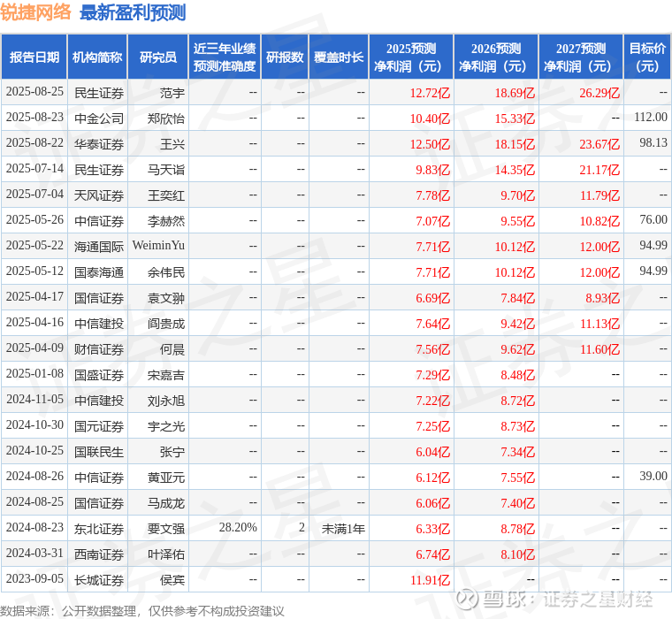This screenshot has width=672, height=619.
Task: Select the 国泰海通 institution cell
Action: point(99,272)
